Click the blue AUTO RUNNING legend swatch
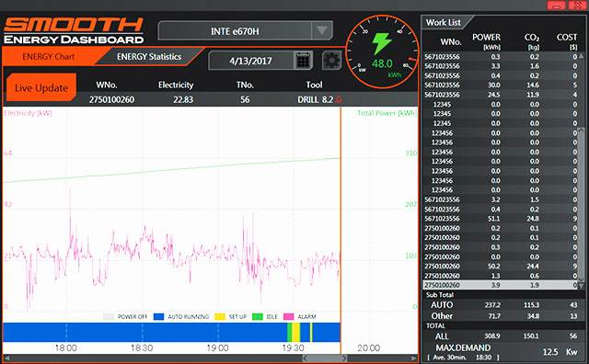 (159, 317)
